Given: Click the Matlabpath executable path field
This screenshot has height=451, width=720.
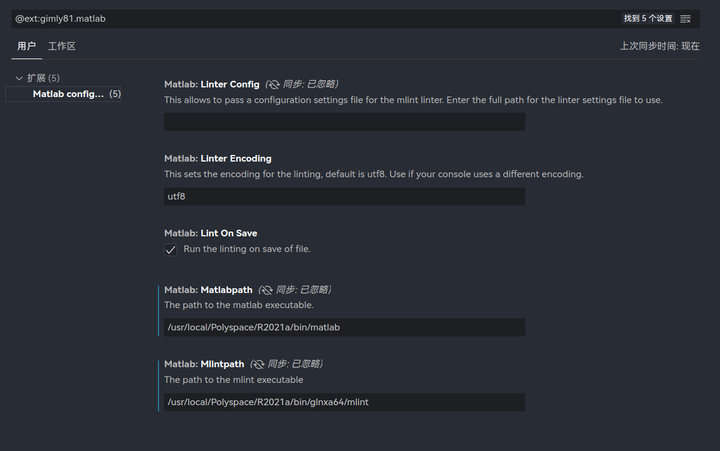Looking at the screenshot, I should [344, 327].
